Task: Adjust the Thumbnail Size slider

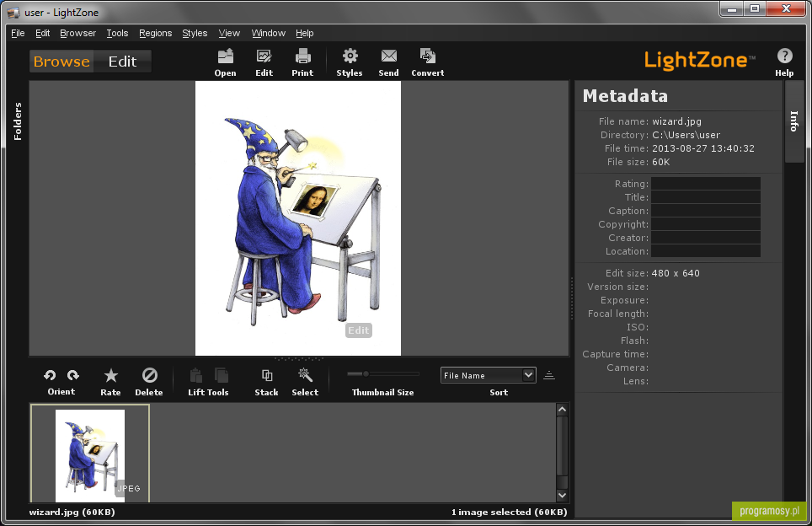Action: tap(366, 373)
